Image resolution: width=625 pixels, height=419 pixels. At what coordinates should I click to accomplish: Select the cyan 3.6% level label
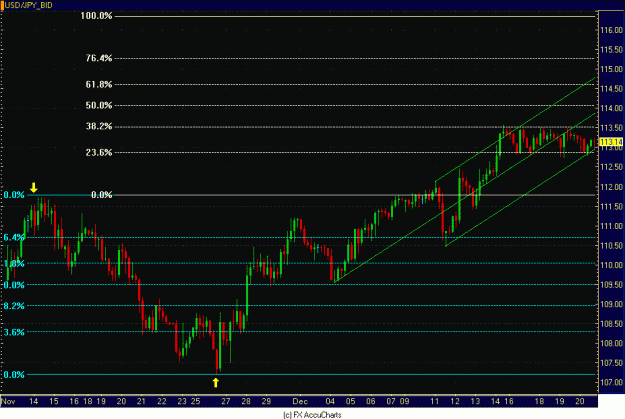[x=14, y=332]
